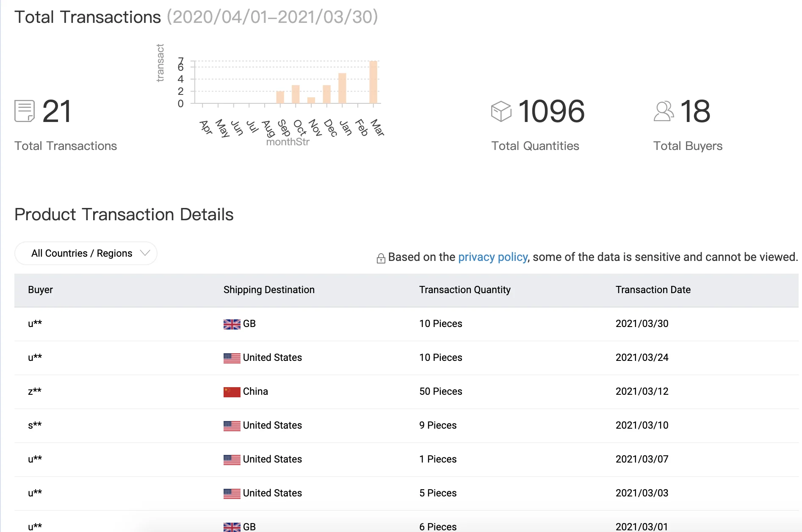Click the GB flag in first row
Viewport: 802px width, 532px height.
click(x=232, y=324)
